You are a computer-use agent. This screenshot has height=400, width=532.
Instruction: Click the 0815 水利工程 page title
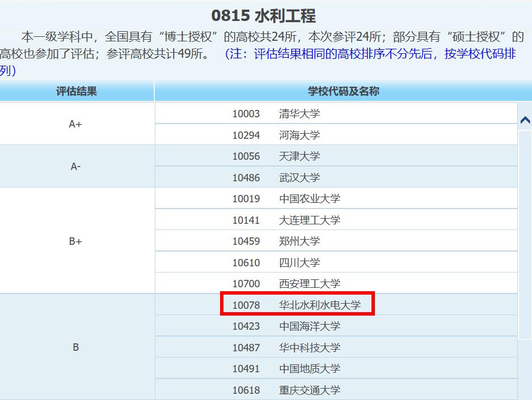pyautogui.click(x=266, y=10)
